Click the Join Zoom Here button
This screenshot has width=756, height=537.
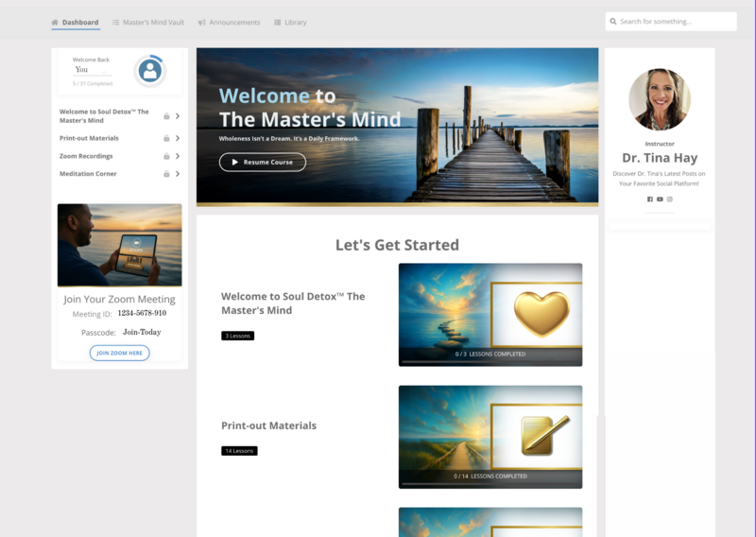[x=120, y=353]
